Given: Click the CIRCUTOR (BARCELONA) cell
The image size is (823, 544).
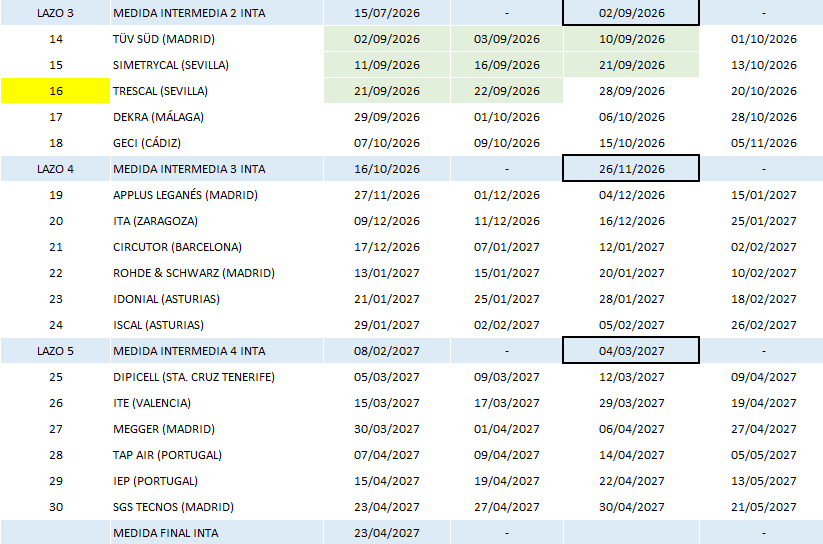Looking at the screenshot, I should coord(217,247).
